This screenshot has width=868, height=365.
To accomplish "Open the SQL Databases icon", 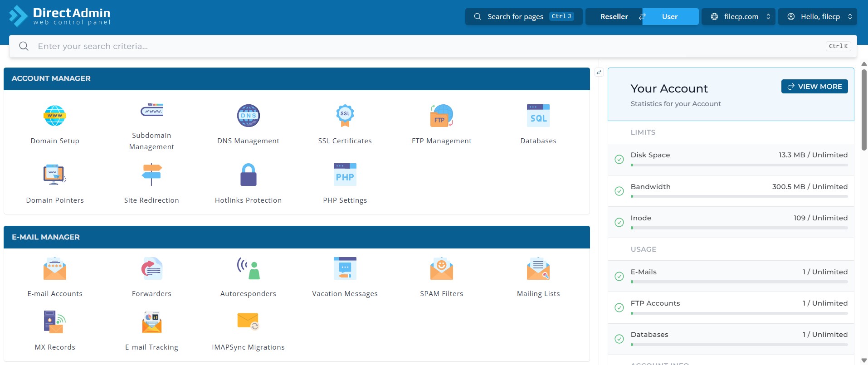I will point(538,116).
